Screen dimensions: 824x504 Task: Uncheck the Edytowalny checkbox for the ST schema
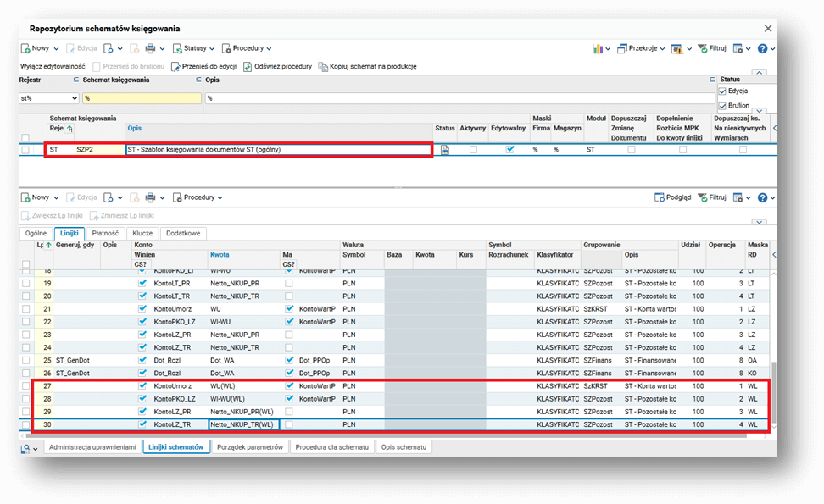click(x=509, y=150)
